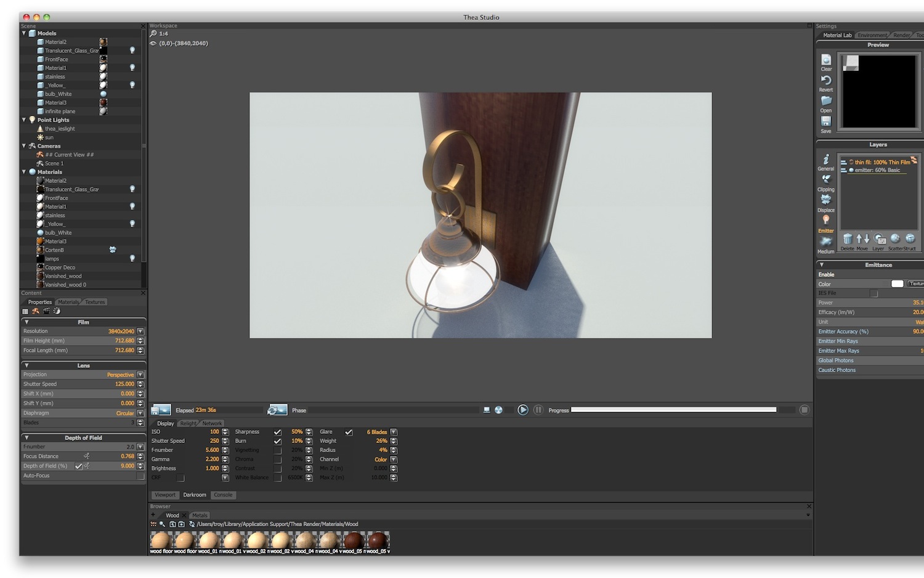Toggle the Burn checkbox
This screenshot has height=578, width=924.
(278, 441)
